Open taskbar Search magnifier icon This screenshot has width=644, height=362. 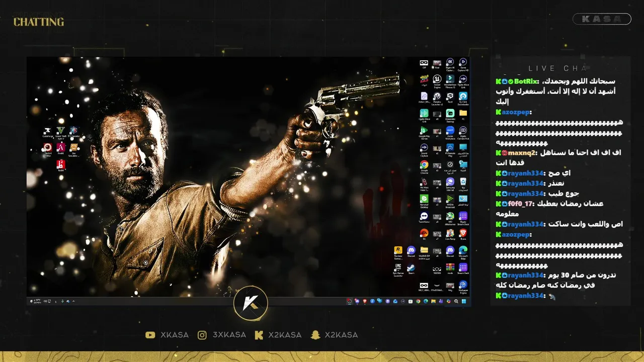[x=456, y=301]
